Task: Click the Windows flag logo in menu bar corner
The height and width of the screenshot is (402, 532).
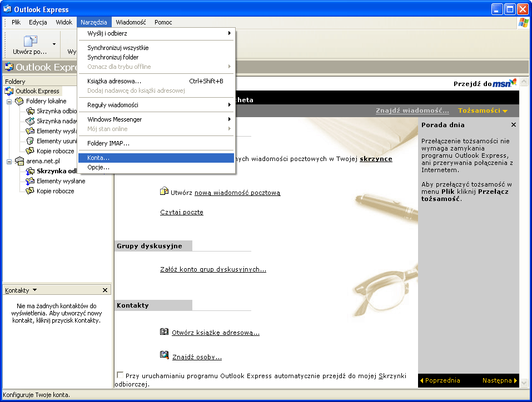Action: click(x=524, y=22)
